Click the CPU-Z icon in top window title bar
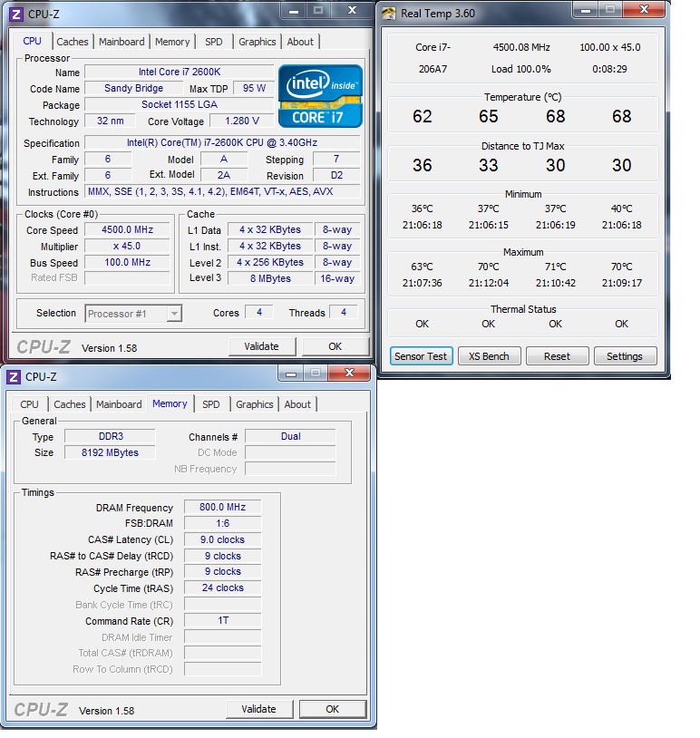 tap(15, 13)
